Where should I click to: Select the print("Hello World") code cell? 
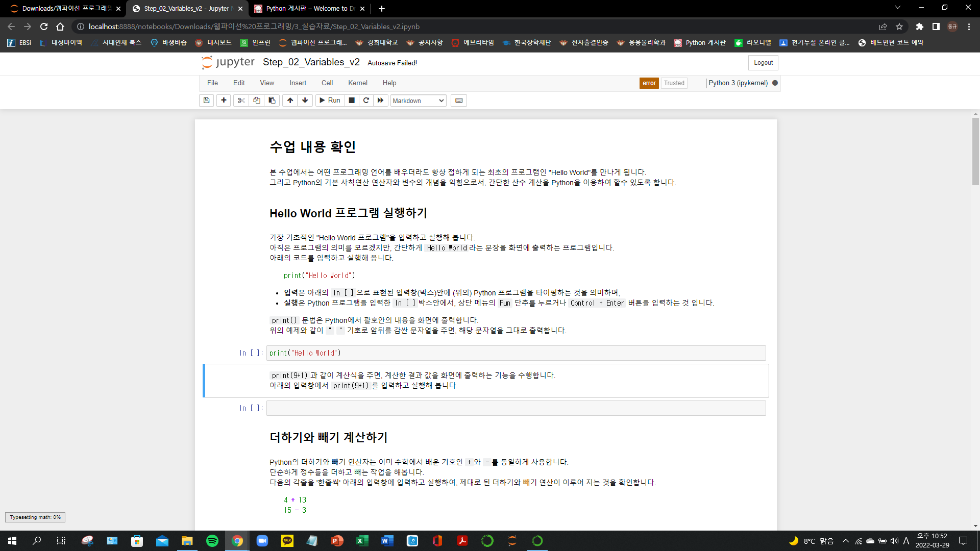[x=516, y=353]
